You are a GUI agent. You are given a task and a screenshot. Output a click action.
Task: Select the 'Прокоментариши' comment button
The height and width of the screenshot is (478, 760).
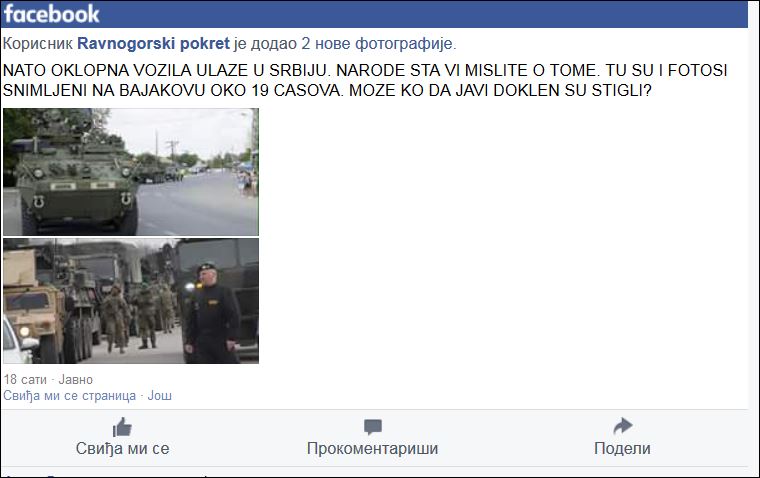pos(372,448)
